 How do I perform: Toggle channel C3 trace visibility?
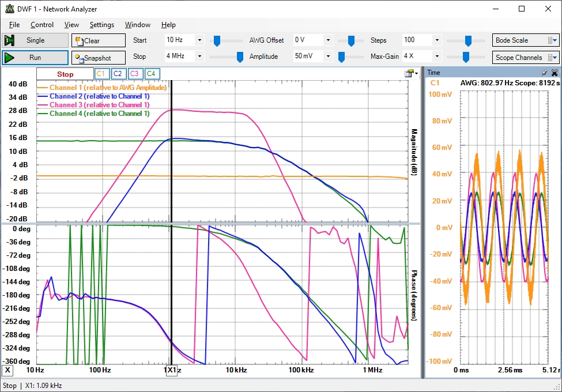click(x=134, y=74)
